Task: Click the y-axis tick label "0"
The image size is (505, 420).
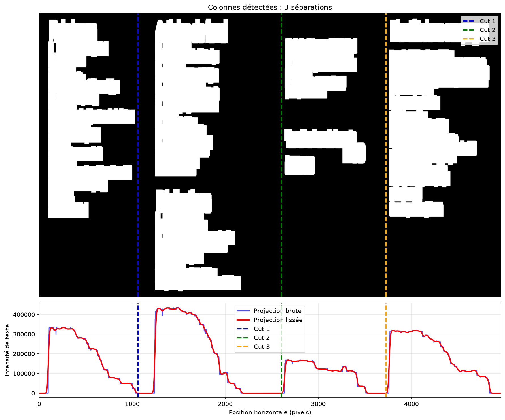Action: [x=33, y=393]
